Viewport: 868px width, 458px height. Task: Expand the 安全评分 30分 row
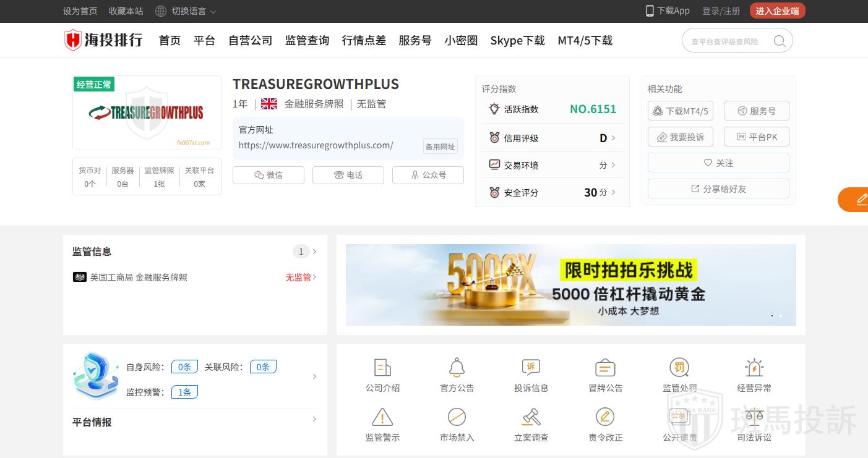pyautogui.click(x=612, y=193)
